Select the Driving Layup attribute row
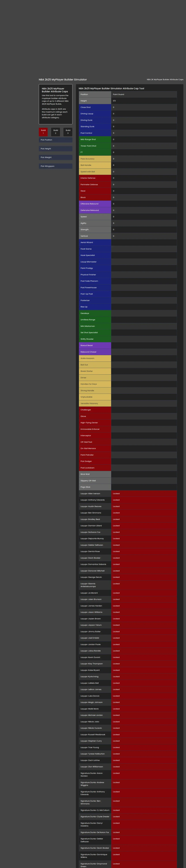This screenshot has width=186, height=868. 128,114
